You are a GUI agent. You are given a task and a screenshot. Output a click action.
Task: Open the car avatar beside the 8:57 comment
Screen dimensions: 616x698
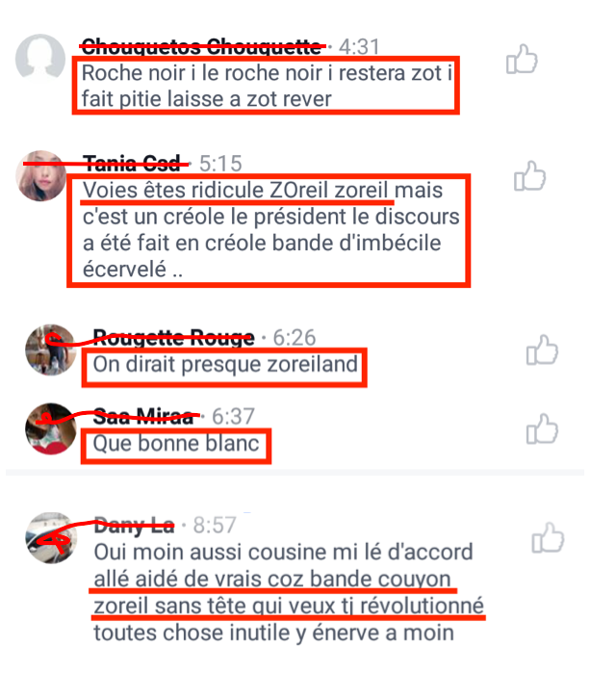tap(51, 538)
